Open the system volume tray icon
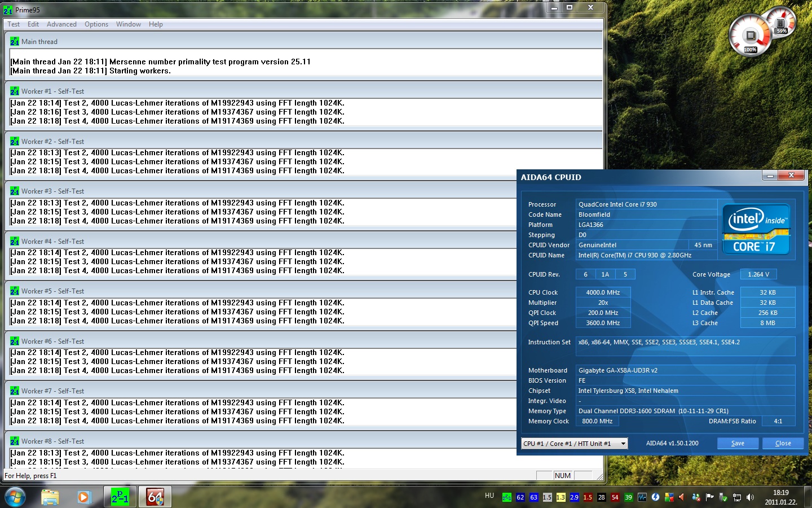The width and height of the screenshot is (812, 508). pyautogui.click(x=750, y=497)
